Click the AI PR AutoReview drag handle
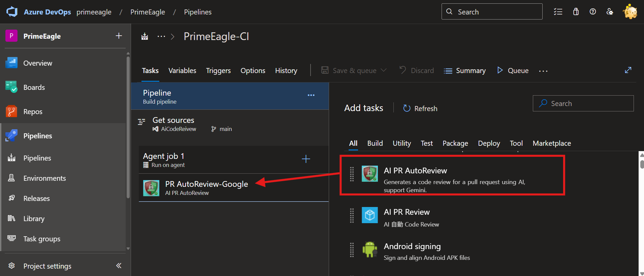 pyautogui.click(x=352, y=174)
